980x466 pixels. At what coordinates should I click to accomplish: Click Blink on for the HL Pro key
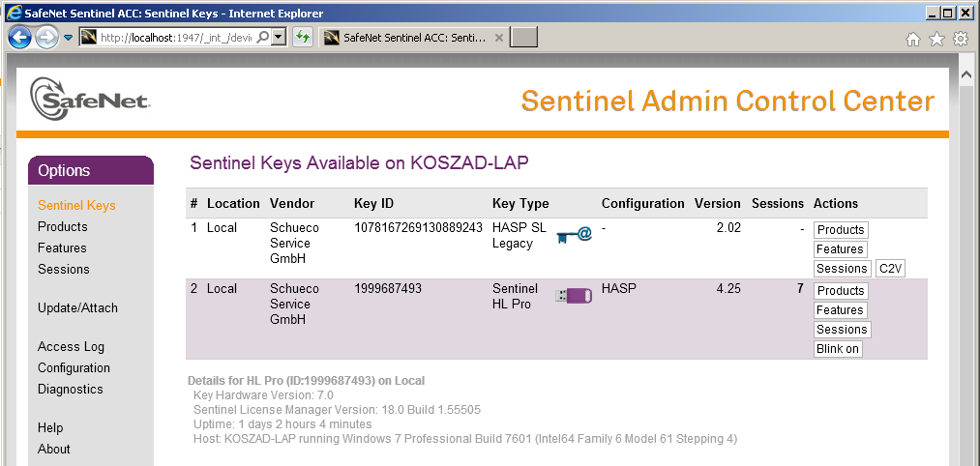pos(838,349)
